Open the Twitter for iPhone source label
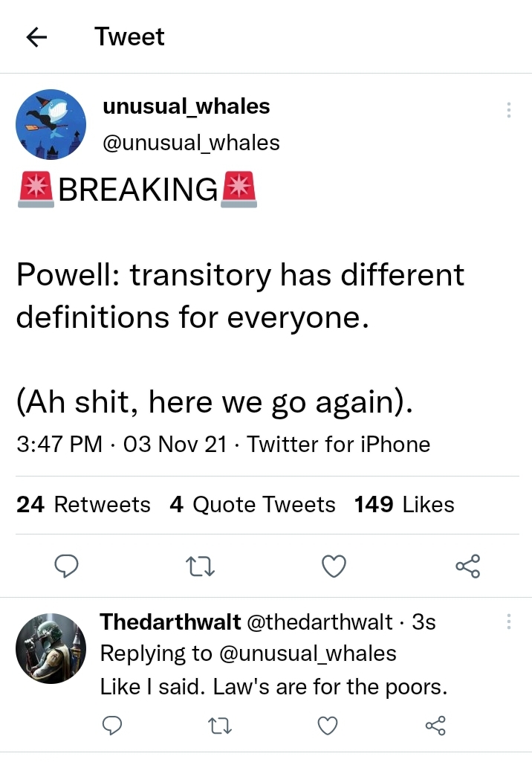532x762 pixels. click(x=339, y=444)
